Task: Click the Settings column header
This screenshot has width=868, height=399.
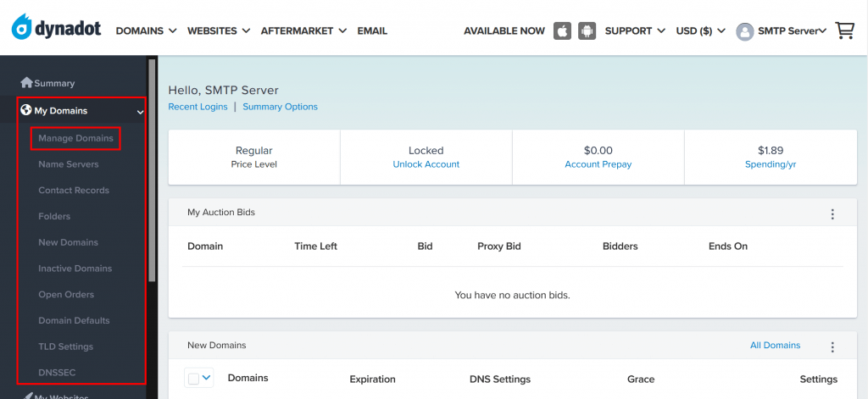Action: (x=818, y=379)
